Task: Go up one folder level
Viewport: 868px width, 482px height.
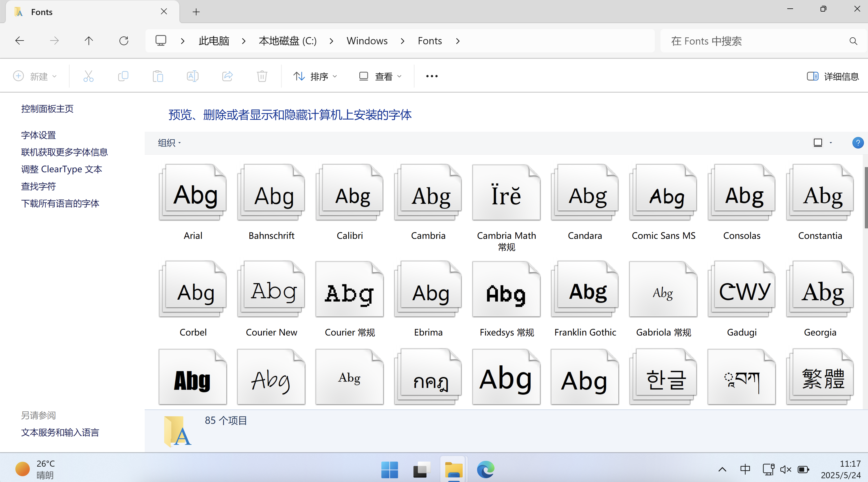Action: [x=89, y=41]
